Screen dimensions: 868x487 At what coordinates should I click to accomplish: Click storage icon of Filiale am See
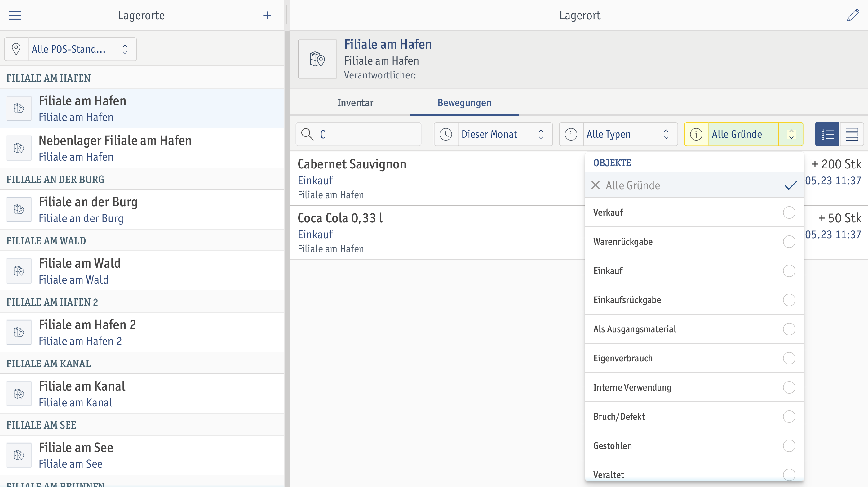(19, 455)
